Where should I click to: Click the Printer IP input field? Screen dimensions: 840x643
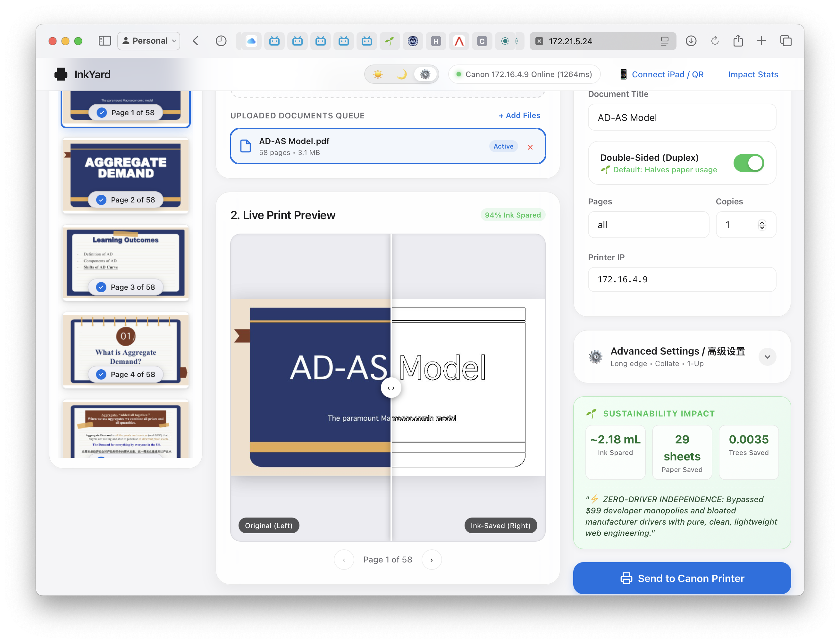[x=682, y=279]
